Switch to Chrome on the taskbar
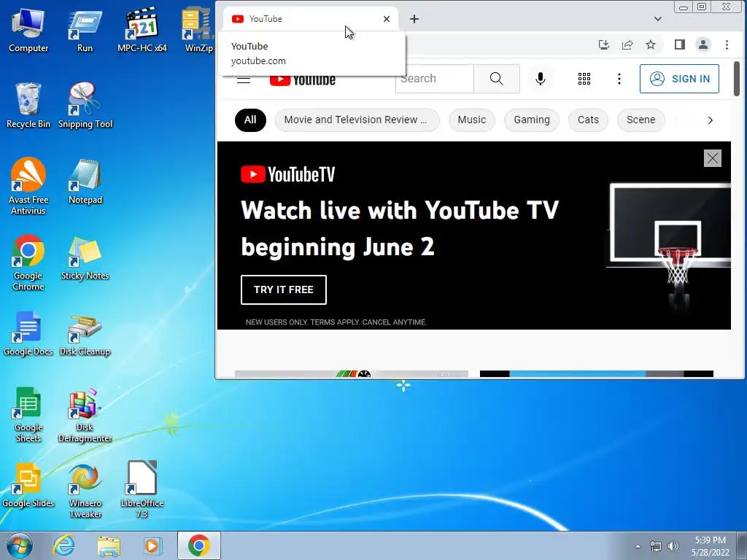This screenshot has height=560, width=747. 199,545
